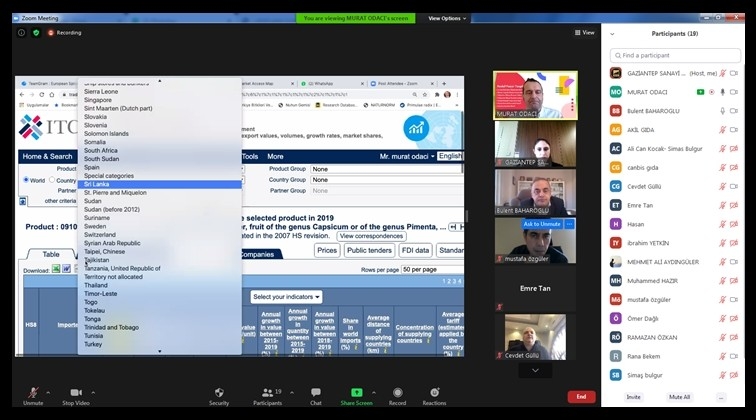
Task: Click the Participants icon in toolbar
Action: (x=266, y=392)
